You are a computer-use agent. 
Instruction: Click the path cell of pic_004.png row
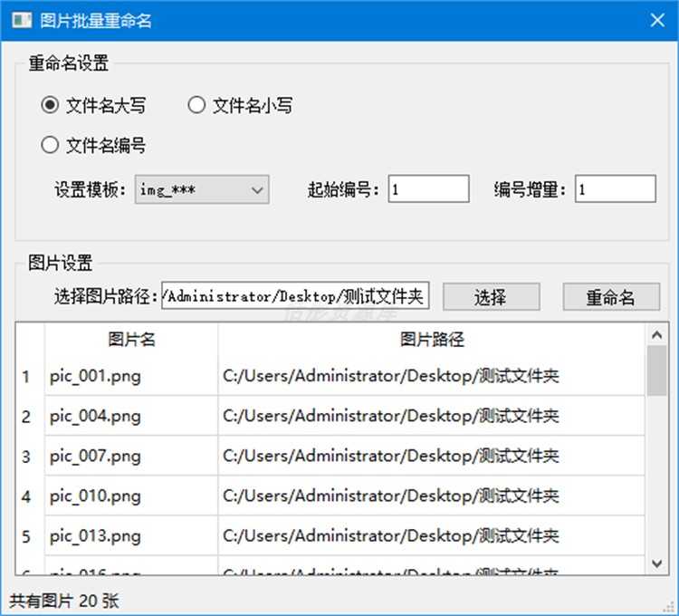[432, 416]
